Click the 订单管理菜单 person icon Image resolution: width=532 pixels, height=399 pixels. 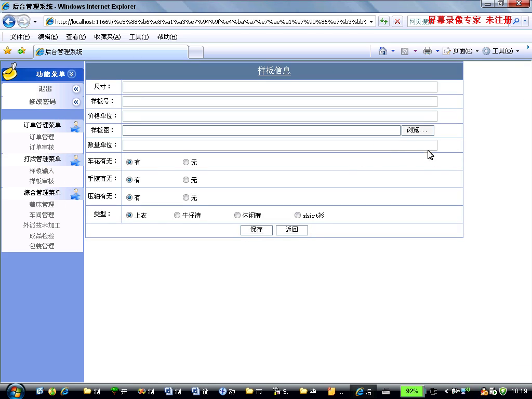[75, 126]
